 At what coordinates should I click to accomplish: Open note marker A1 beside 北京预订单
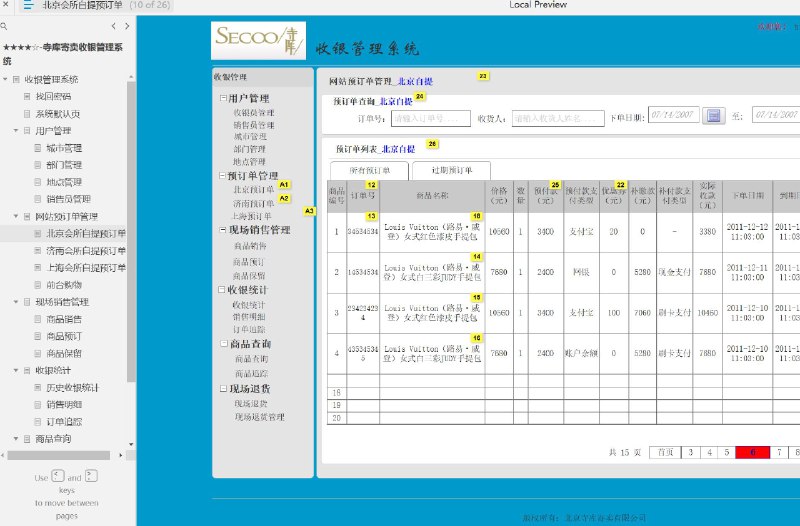(284, 185)
